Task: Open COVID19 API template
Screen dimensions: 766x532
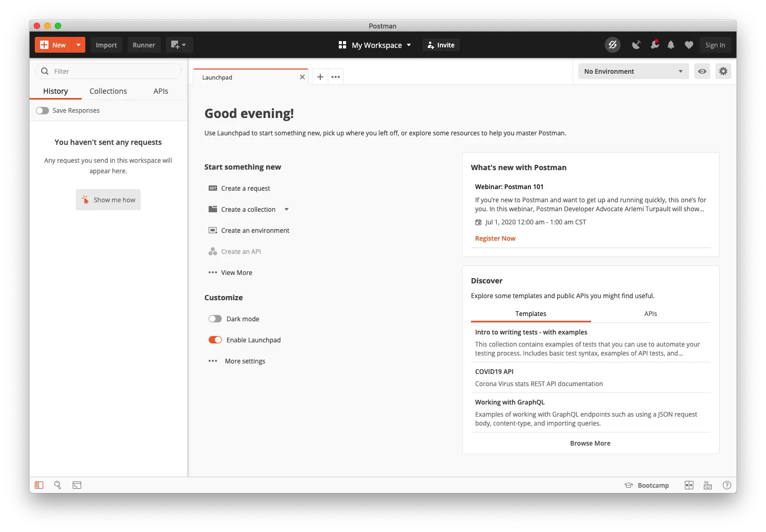Action: coord(494,371)
